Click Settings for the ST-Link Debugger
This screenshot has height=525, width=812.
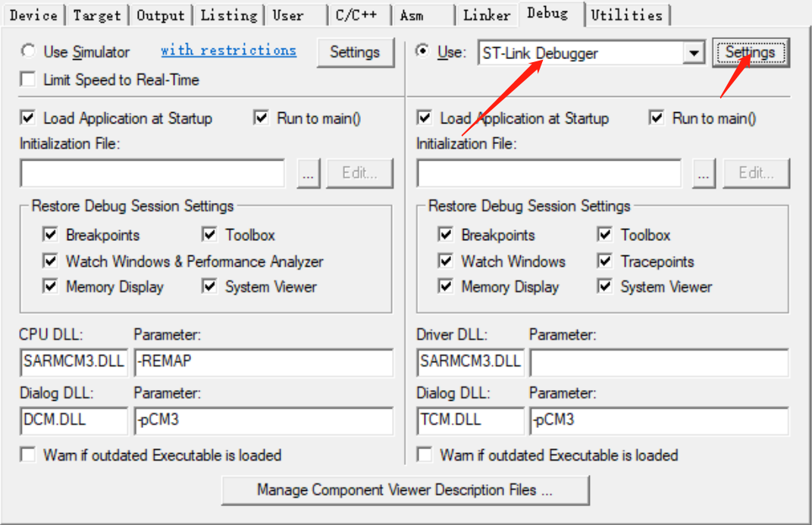coord(751,53)
